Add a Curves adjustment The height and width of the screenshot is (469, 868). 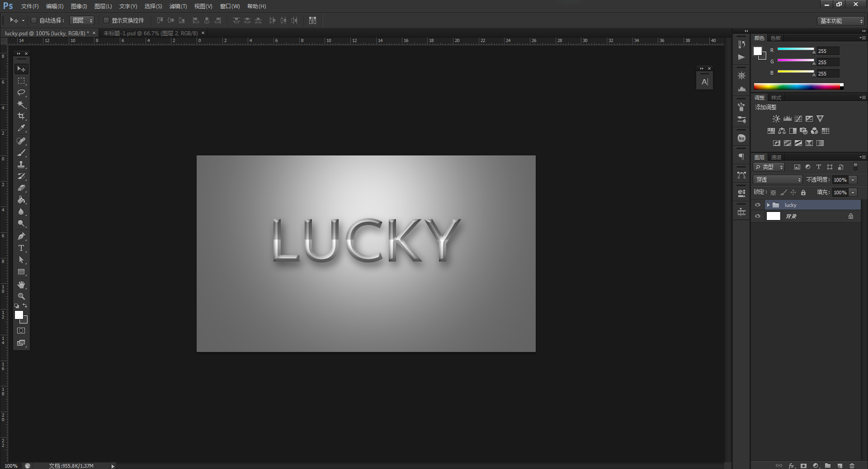coord(798,119)
